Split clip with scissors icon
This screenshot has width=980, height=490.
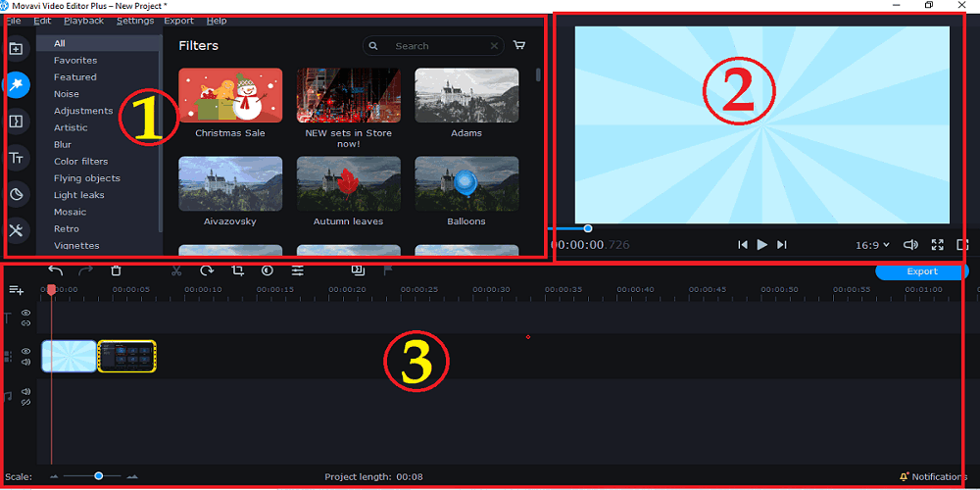(176, 270)
